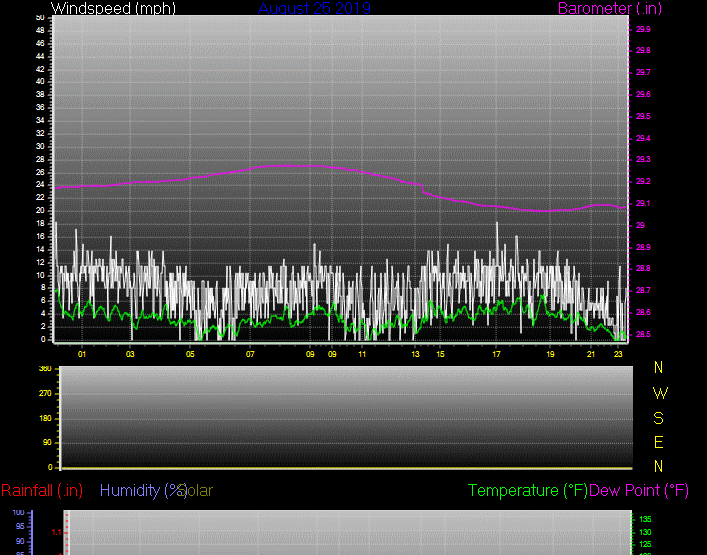Click the 29.2 barometer axis value

643,181
